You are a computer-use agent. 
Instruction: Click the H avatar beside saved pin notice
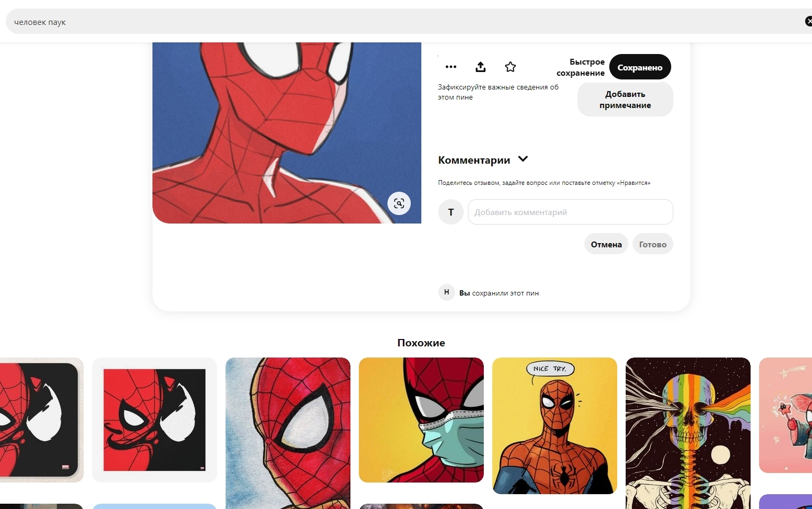click(x=447, y=292)
